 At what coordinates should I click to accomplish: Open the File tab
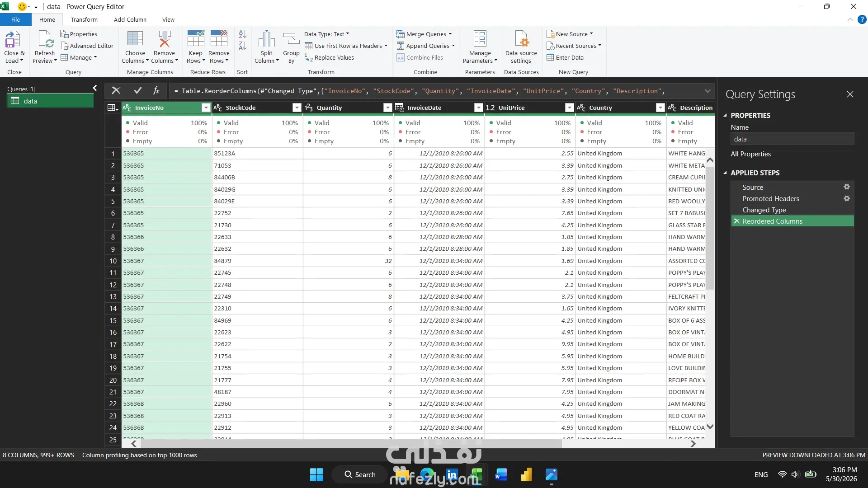click(x=16, y=19)
